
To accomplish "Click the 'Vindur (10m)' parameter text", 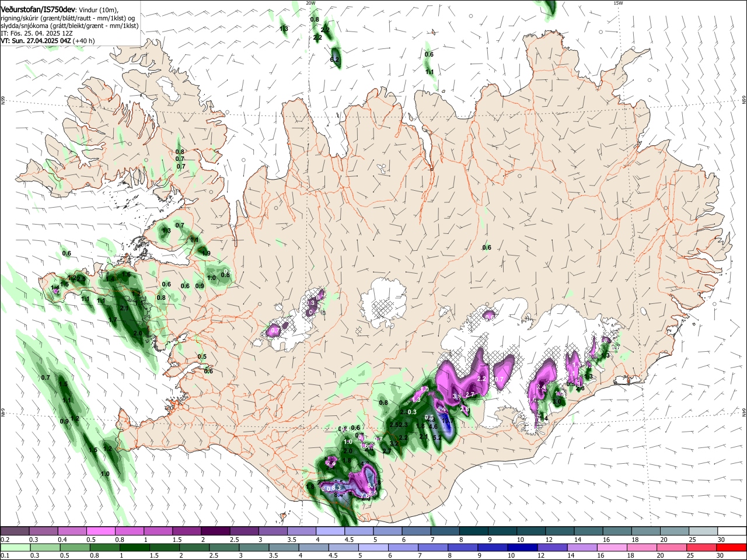I will (x=99, y=10).
